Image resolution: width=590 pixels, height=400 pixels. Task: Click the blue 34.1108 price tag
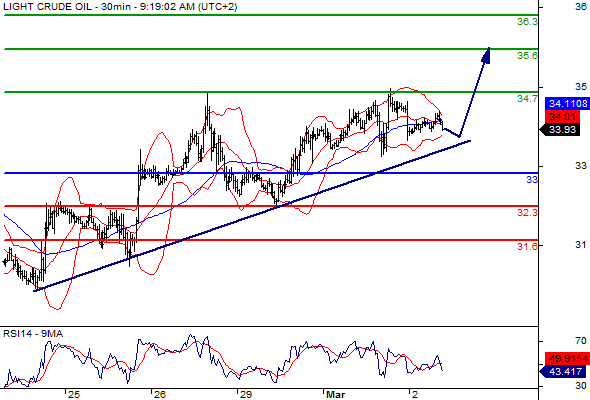(567, 103)
